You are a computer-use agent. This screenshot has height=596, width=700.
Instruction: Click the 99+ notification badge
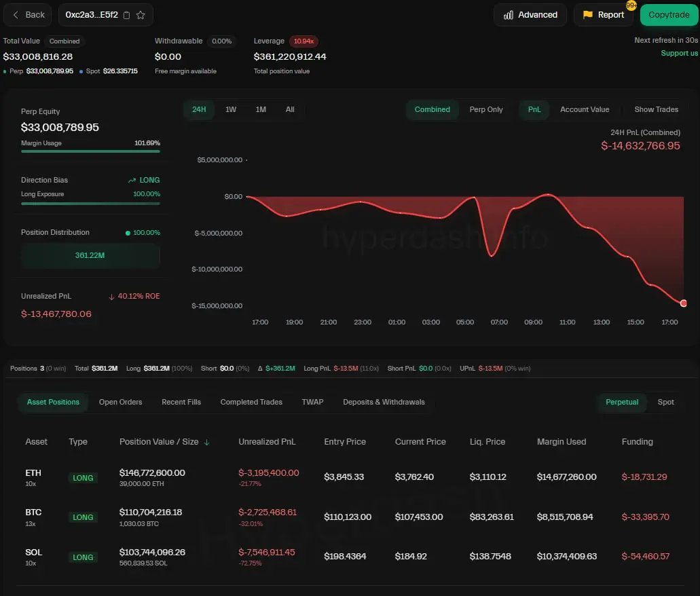(x=631, y=5)
